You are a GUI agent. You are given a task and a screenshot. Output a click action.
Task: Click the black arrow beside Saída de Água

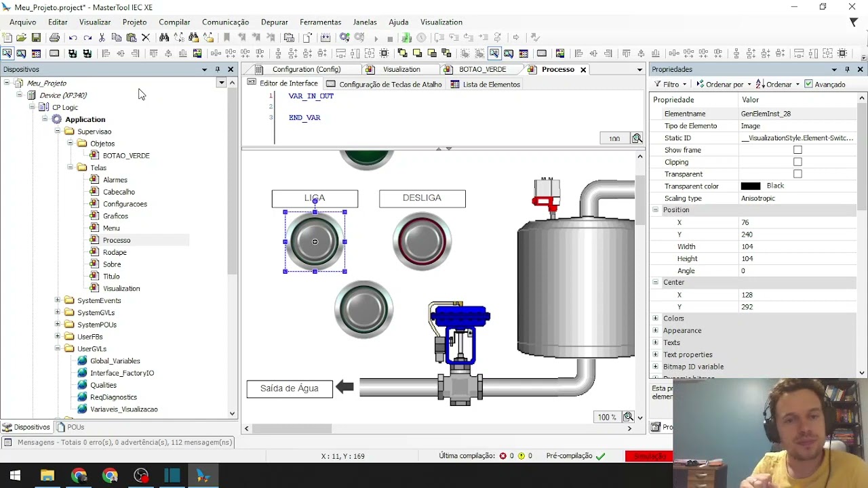[344, 387]
